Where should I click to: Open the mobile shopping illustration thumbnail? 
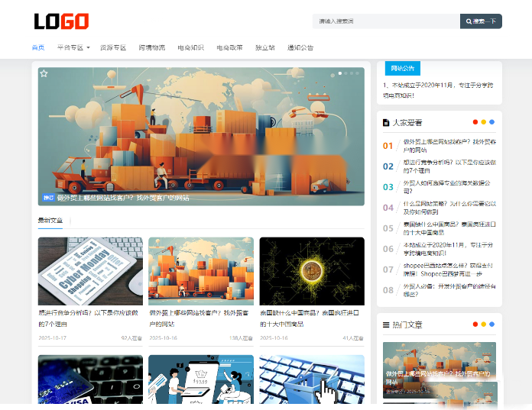tap(201, 379)
